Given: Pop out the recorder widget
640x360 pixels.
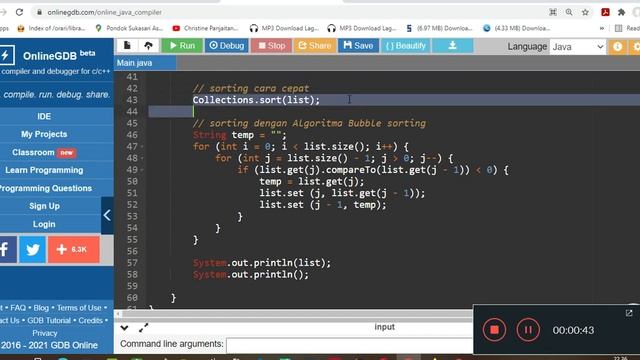Looking at the screenshot, I should point(629,313).
